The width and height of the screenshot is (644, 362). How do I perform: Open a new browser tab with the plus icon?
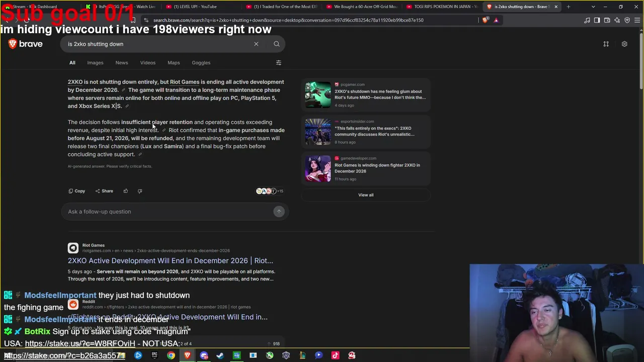(569, 7)
